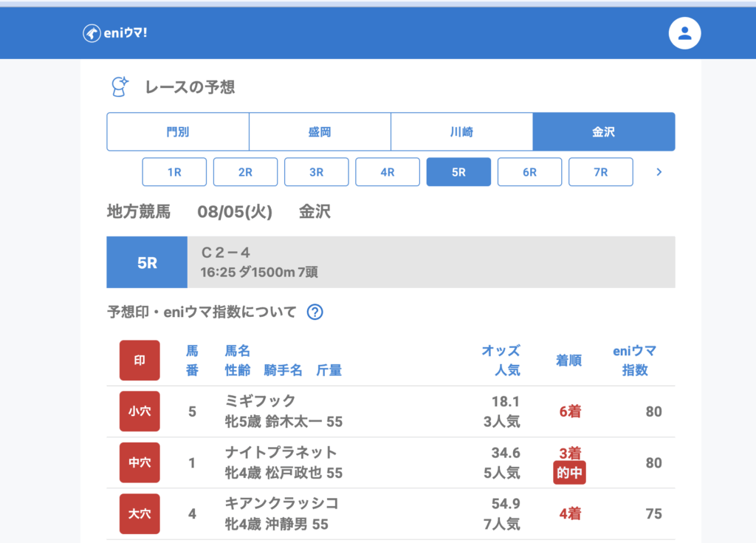
Task: Open the user profile account icon
Action: point(684,33)
